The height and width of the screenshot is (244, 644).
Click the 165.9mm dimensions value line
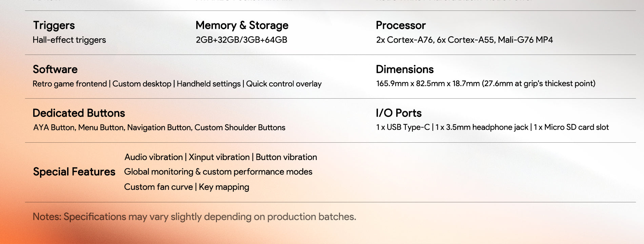(486, 84)
